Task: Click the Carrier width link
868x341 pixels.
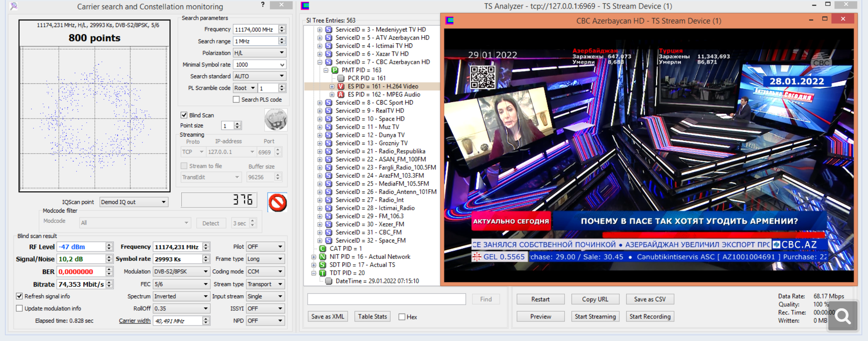Action: click(135, 321)
